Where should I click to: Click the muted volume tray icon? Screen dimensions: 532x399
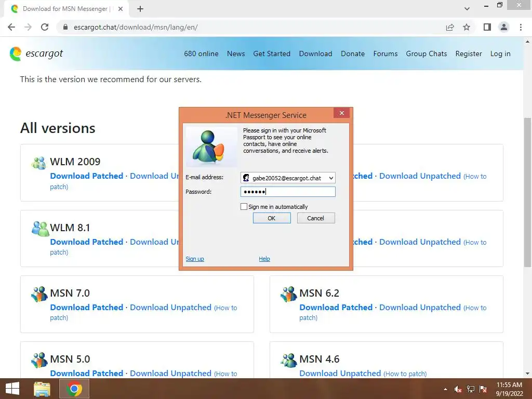(458, 389)
